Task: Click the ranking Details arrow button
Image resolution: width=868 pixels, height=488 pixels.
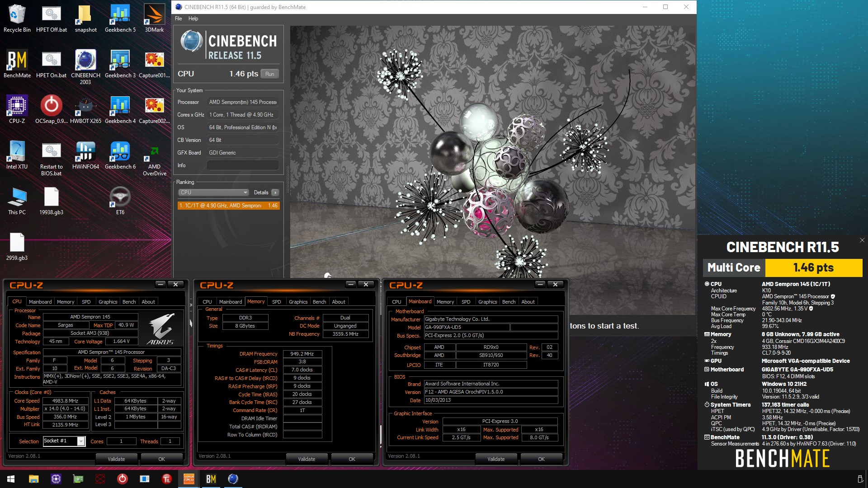Action: pyautogui.click(x=275, y=192)
